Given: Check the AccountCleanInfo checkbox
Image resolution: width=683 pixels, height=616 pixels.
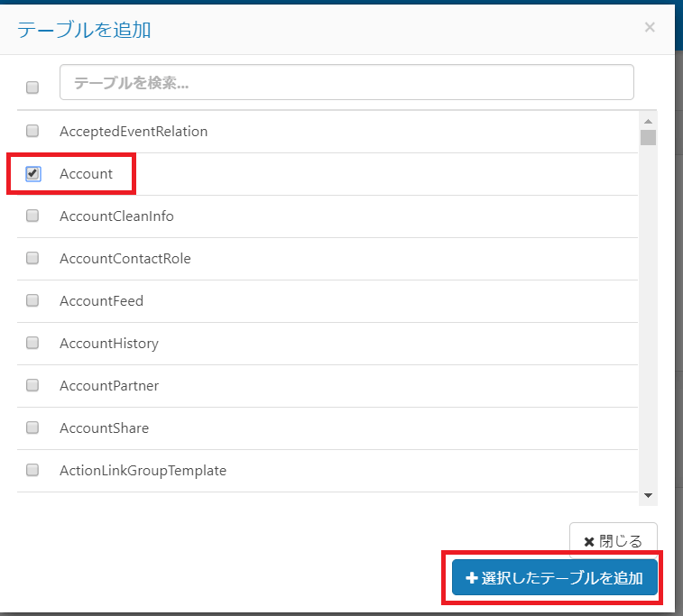Looking at the screenshot, I should click(x=32, y=216).
